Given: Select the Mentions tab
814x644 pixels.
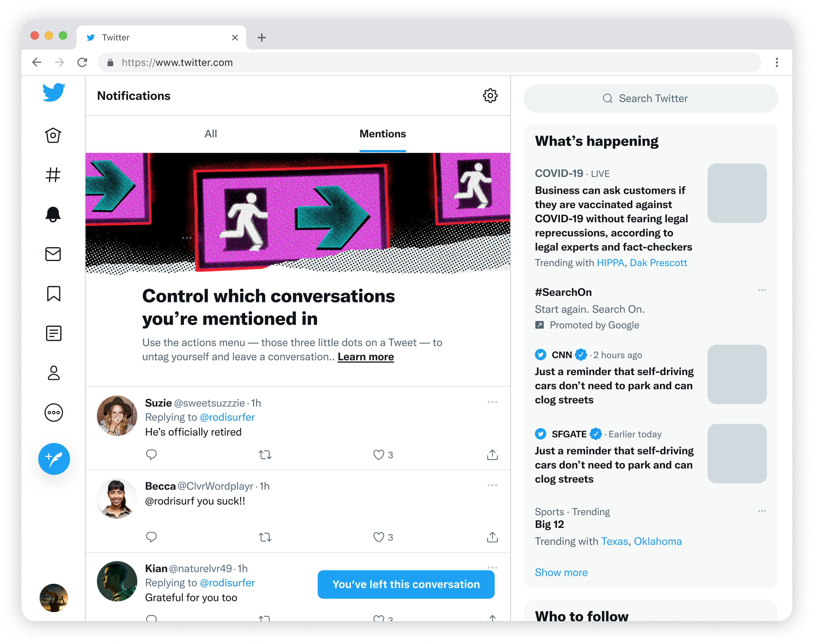Looking at the screenshot, I should coord(382,134).
